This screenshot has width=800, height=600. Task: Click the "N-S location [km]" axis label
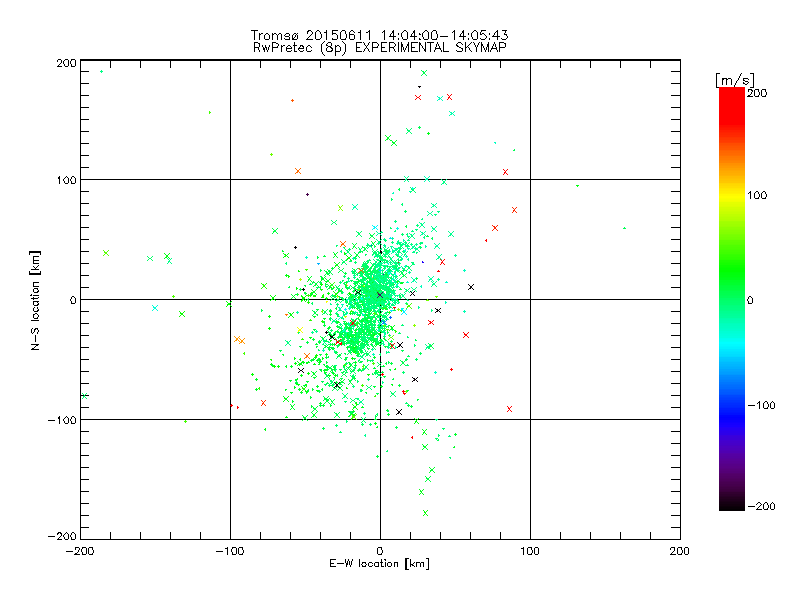point(35,300)
